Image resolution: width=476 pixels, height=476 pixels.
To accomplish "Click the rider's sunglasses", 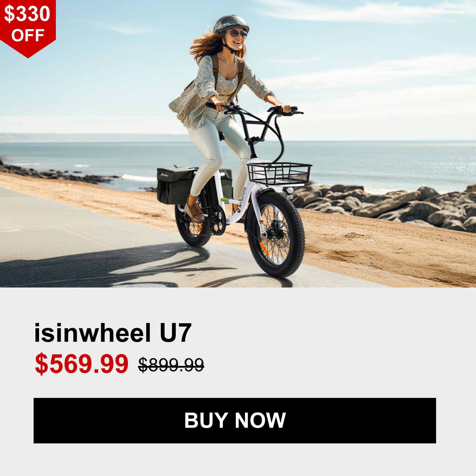I will tap(237, 33).
